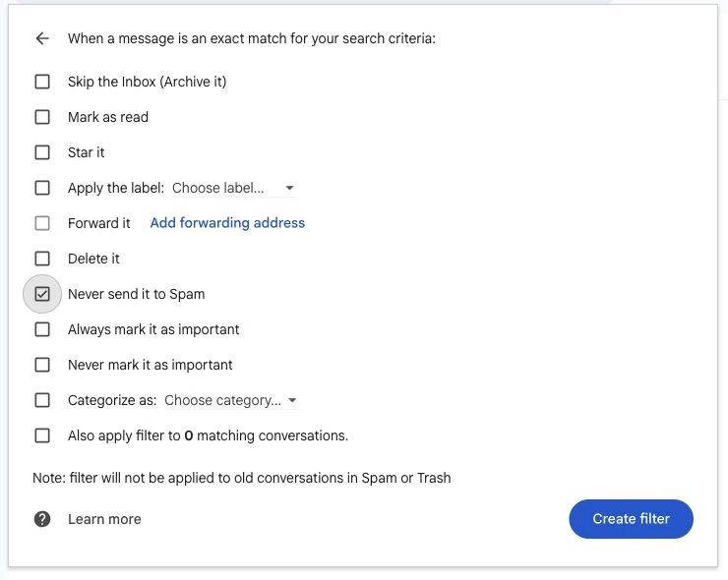Click the Create filter button
The width and height of the screenshot is (728, 580).
click(x=631, y=519)
